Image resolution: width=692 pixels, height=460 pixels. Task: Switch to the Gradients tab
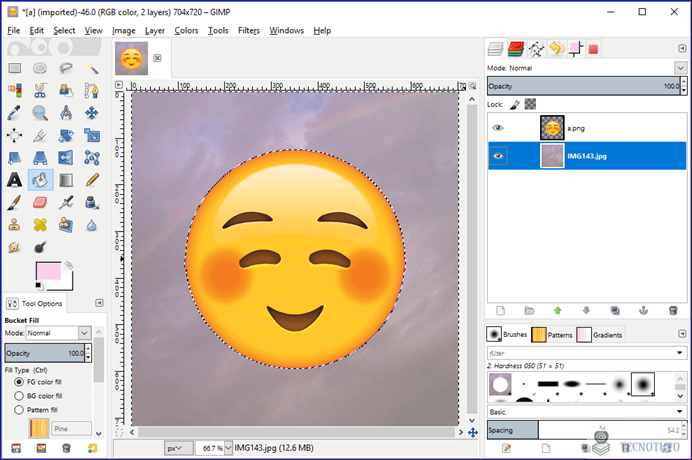click(x=599, y=335)
